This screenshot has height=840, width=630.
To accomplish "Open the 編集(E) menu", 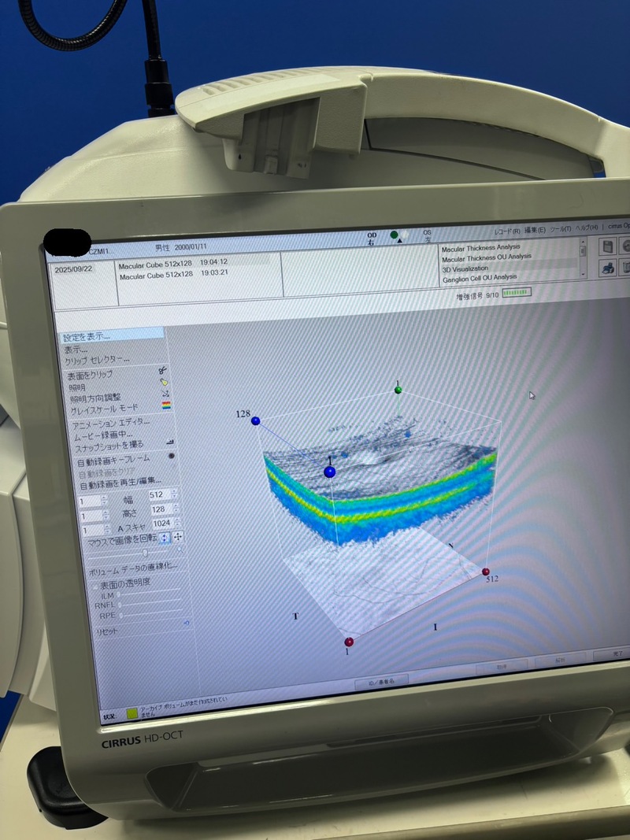I will [x=534, y=230].
